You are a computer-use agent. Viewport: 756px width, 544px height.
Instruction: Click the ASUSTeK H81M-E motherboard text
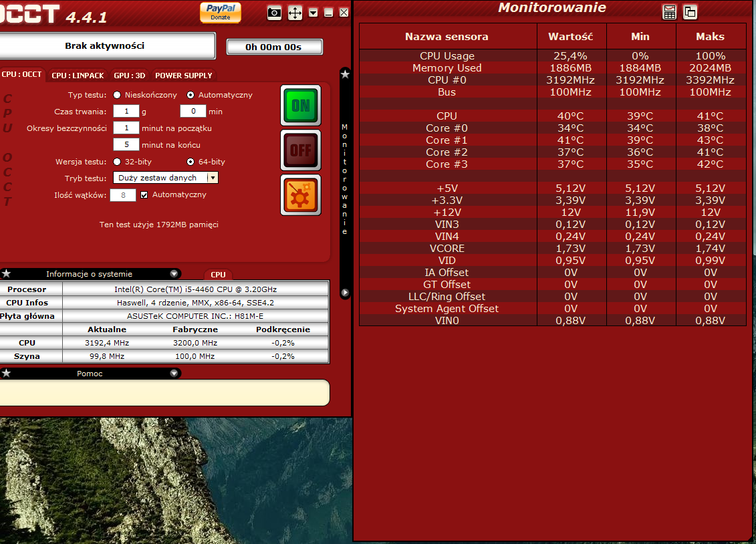click(x=195, y=316)
